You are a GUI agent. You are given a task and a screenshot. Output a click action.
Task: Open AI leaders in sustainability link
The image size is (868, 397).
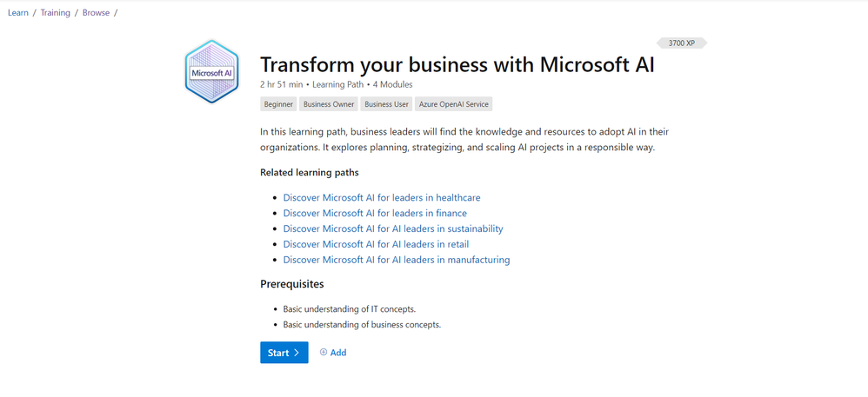(x=393, y=228)
